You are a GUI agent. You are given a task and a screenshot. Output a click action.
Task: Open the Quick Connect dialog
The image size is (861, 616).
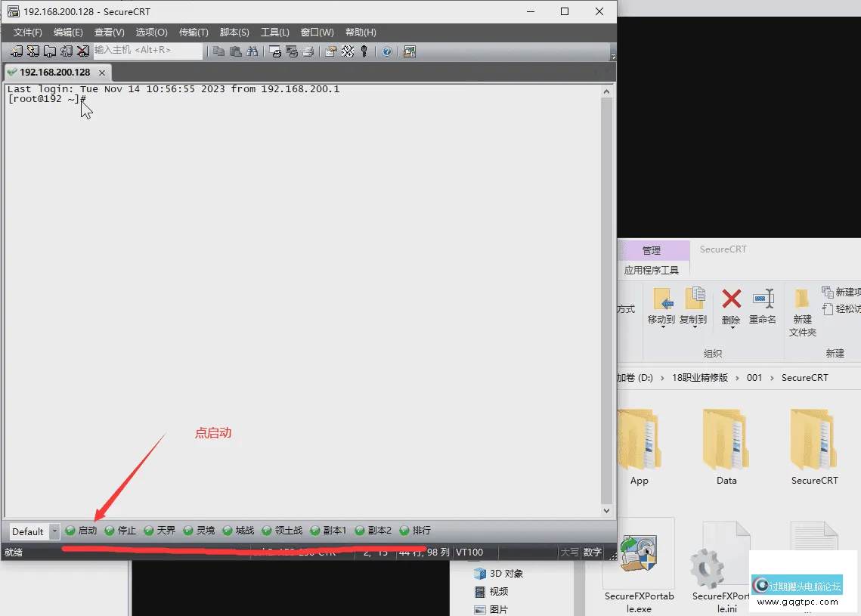(x=33, y=51)
